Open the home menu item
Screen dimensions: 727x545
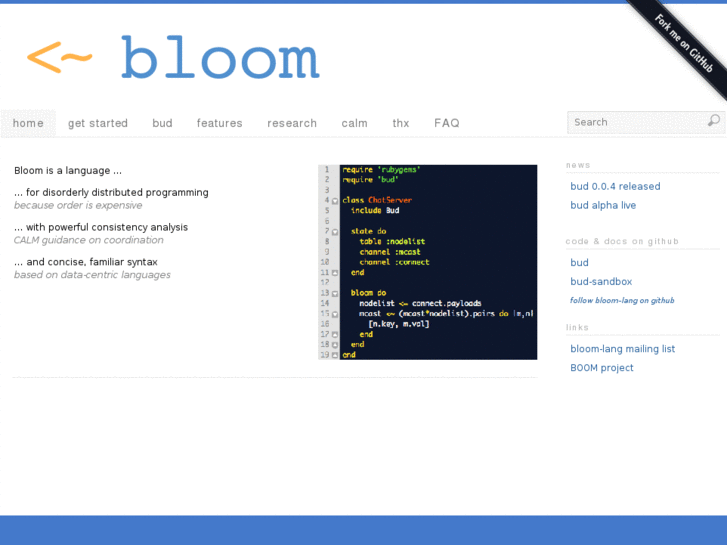pos(28,123)
